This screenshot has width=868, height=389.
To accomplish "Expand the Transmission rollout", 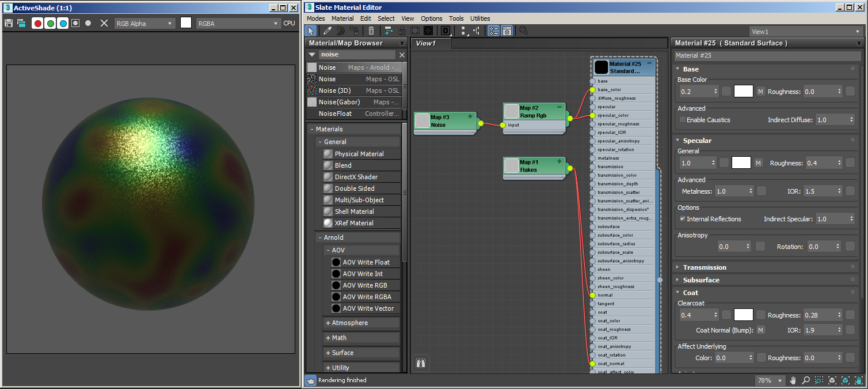I will click(x=705, y=267).
